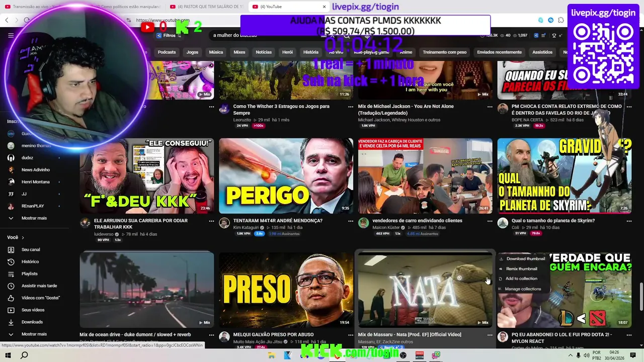Open more options for ELE ARRUINOU SUA CARREIRA video
Screen dimensions: 644x362
click(x=211, y=221)
